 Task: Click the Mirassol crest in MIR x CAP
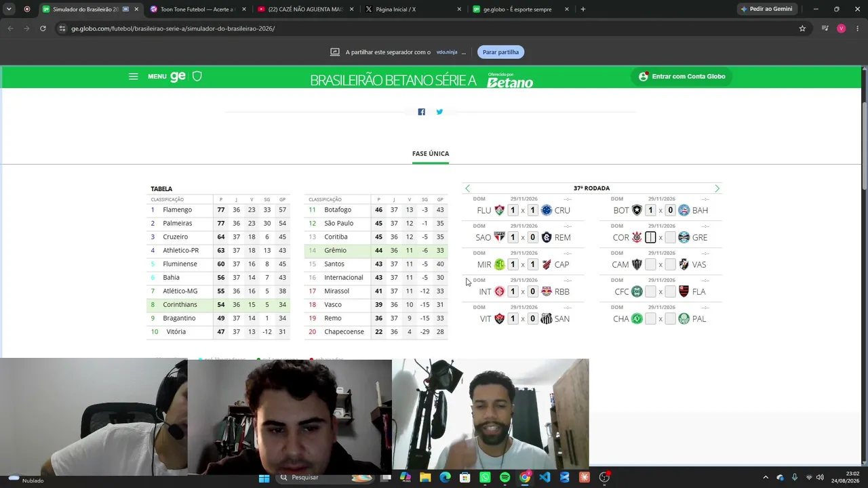500,264
